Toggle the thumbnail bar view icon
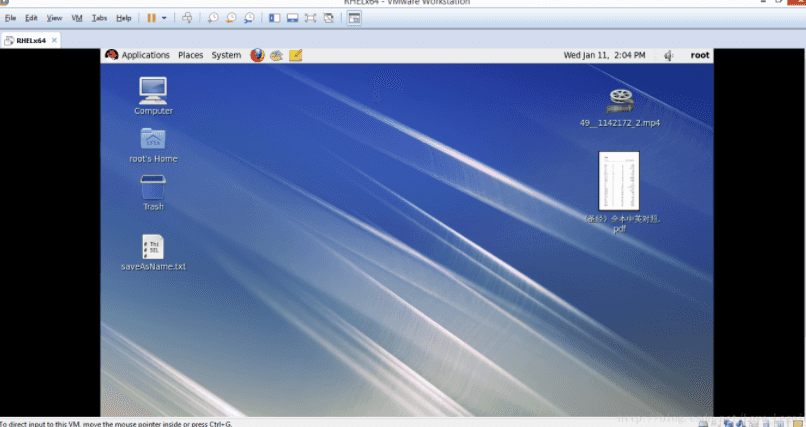The width and height of the screenshot is (806, 427). 292,18
